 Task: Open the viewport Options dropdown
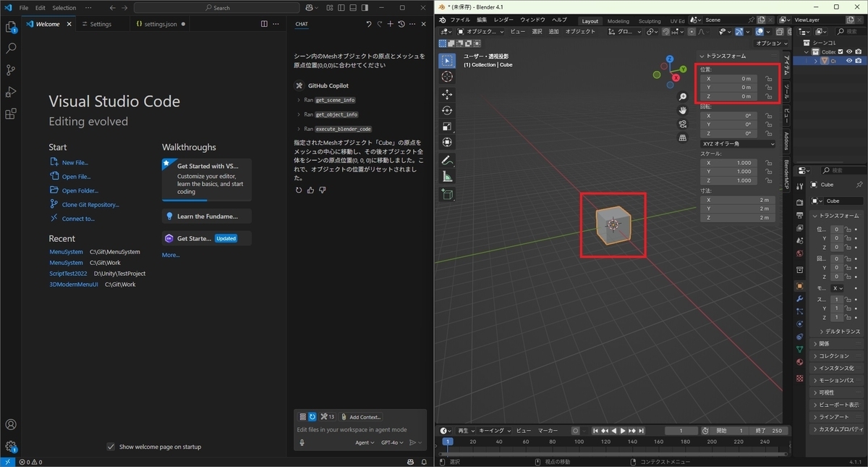coord(770,43)
